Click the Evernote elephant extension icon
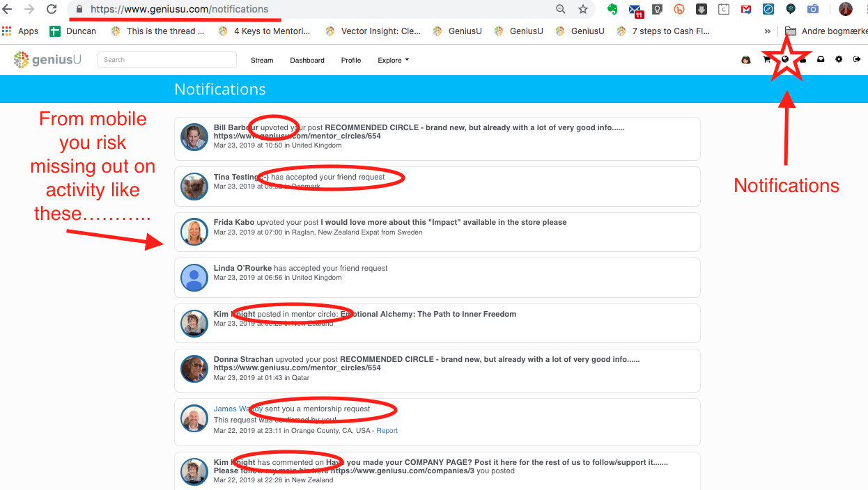The image size is (868, 490). [612, 10]
